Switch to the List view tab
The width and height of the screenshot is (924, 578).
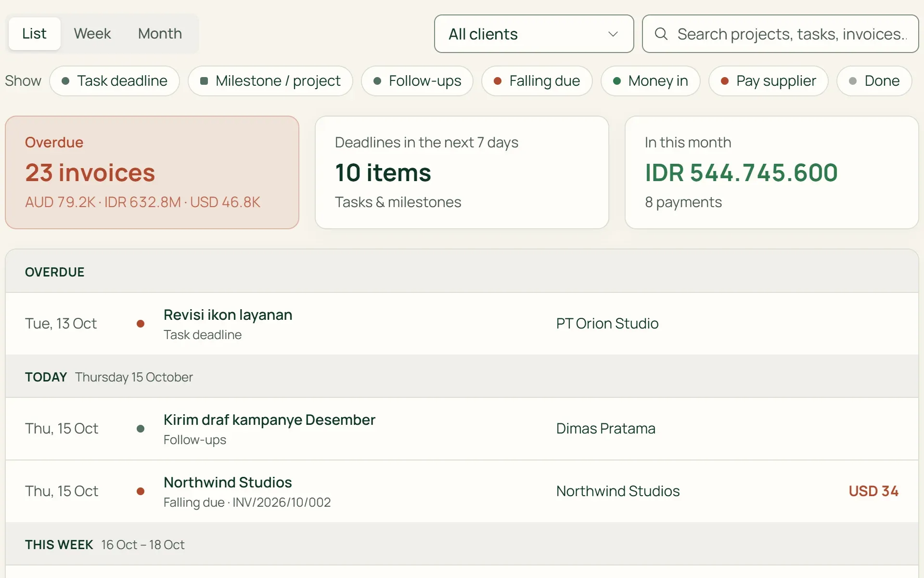pyautogui.click(x=35, y=34)
